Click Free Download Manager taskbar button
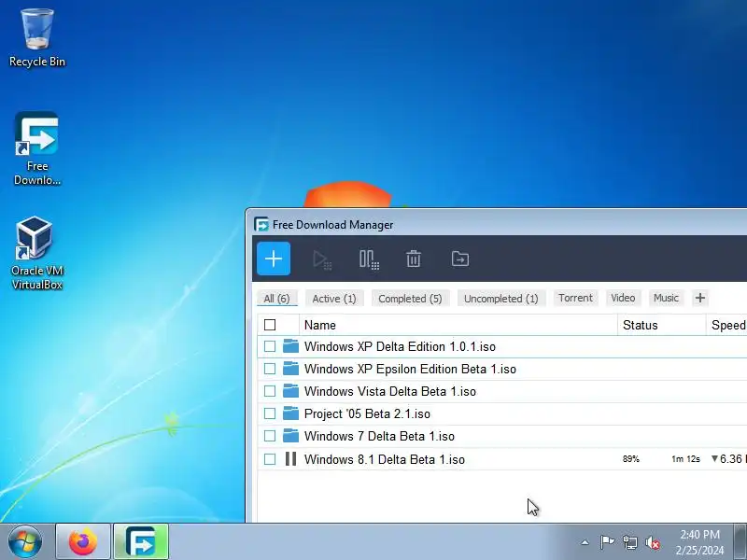Image resolution: width=747 pixels, height=560 pixels. point(141,542)
